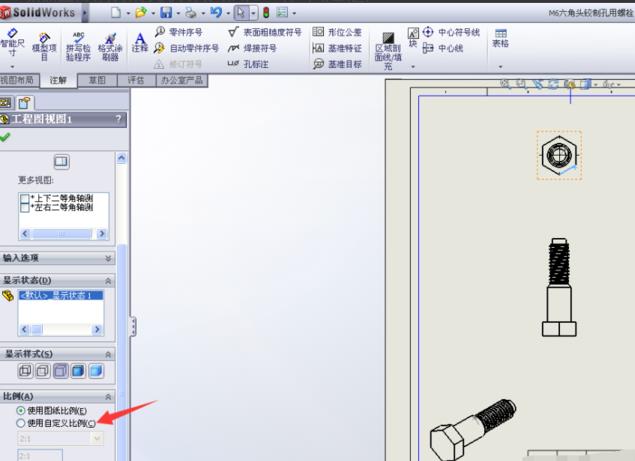Click the 模型项目 model items tool
The height and width of the screenshot is (461, 635).
44,47
